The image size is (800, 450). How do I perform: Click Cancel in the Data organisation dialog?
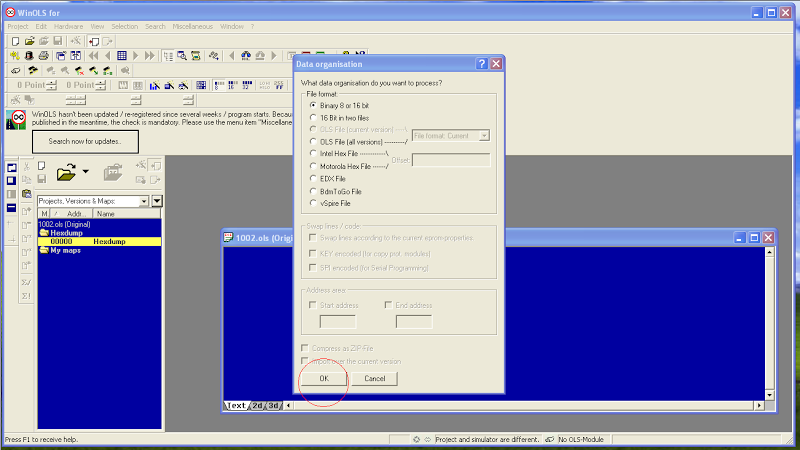pos(374,379)
